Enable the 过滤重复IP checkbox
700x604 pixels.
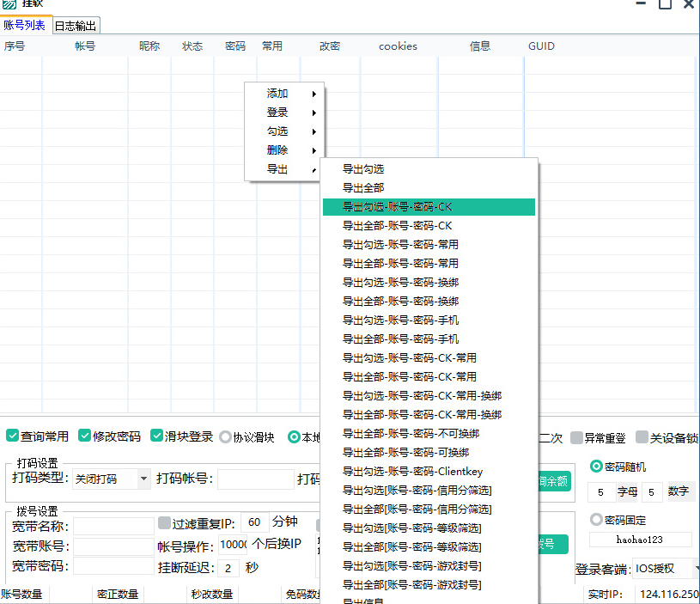tap(165, 522)
